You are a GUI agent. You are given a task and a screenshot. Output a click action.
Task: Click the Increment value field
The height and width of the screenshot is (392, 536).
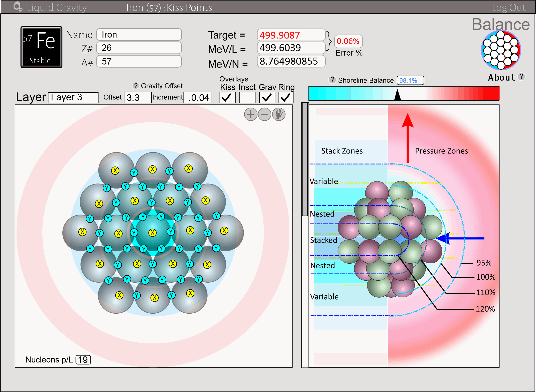[198, 98]
